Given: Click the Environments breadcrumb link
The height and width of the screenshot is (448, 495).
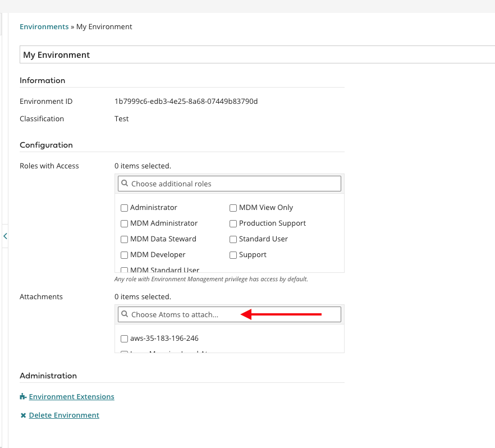Looking at the screenshot, I should (44, 26).
